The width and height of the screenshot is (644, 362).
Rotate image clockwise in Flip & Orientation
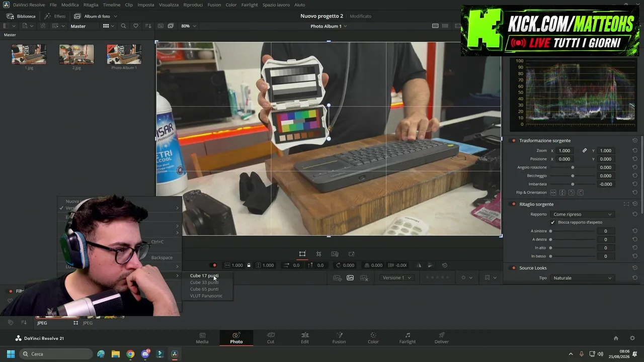coord(580,193)
